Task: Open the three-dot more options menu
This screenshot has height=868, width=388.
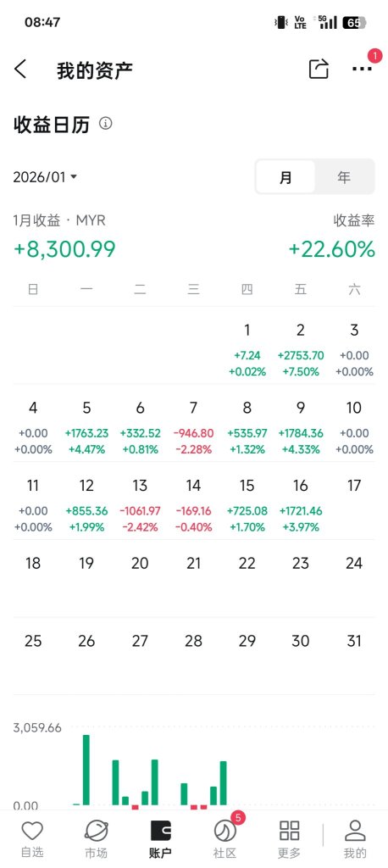Action: tap(362, 69)
